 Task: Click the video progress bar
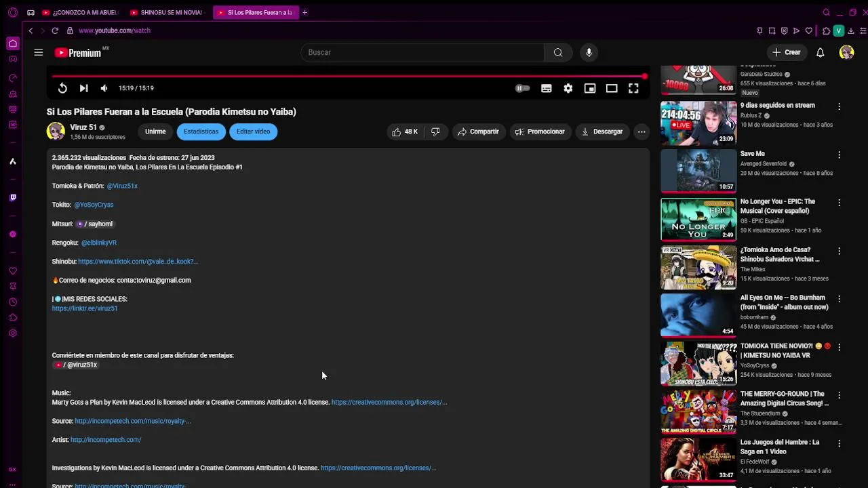(348, 76)
